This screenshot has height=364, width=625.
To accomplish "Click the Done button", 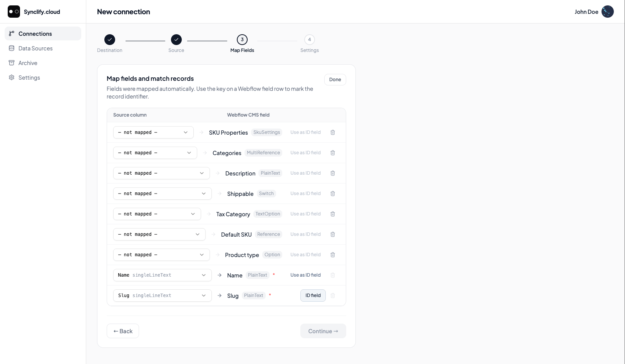I will 335,80.
